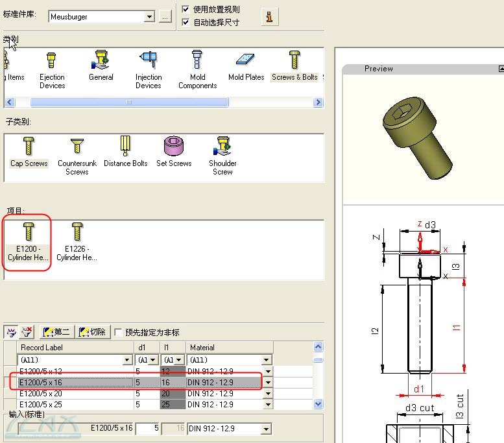Open the Material filter dropdown
Viewport: 504px width, 443px height.
pyautogui.click(x=267, y=360)
